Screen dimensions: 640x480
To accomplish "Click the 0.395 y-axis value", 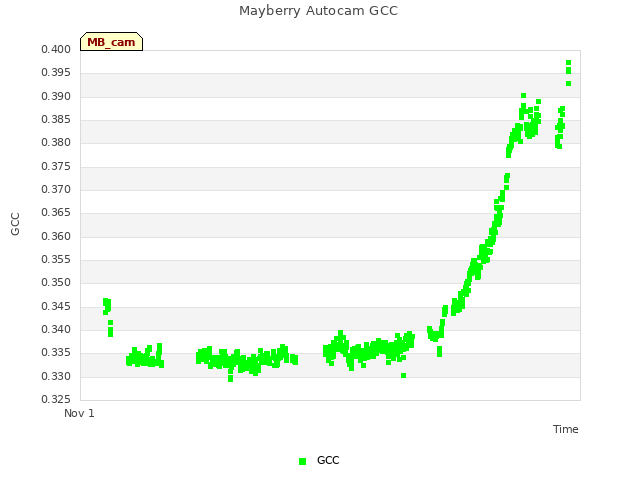I will pyautogui.click(x=56, y=73).
